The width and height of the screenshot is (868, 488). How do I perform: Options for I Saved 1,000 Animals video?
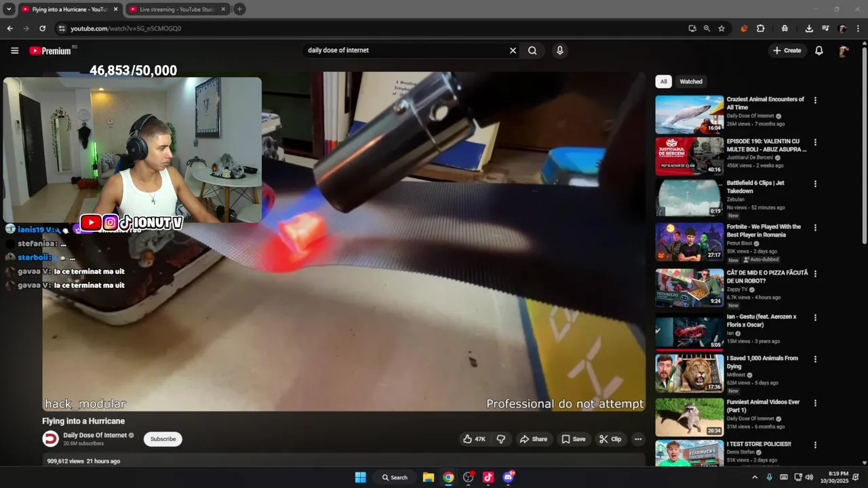point(815,359)
